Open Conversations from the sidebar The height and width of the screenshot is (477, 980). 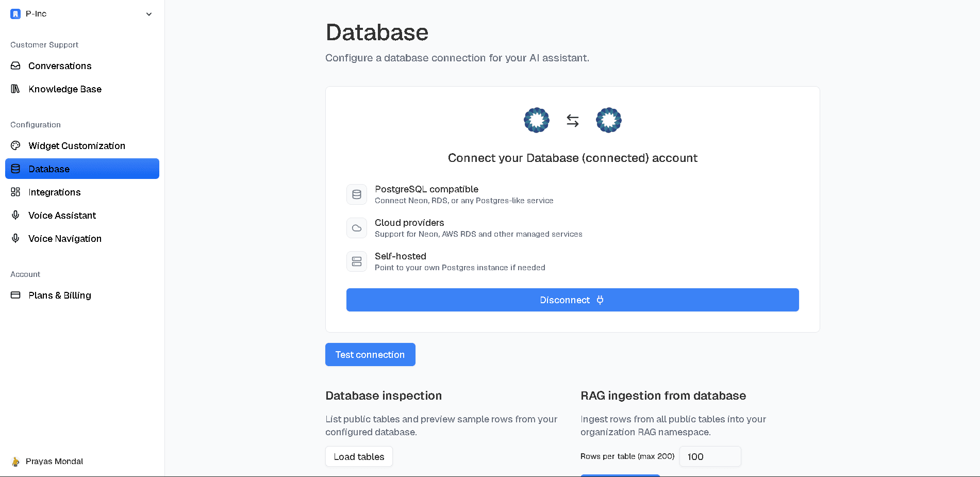pos(60,66)
